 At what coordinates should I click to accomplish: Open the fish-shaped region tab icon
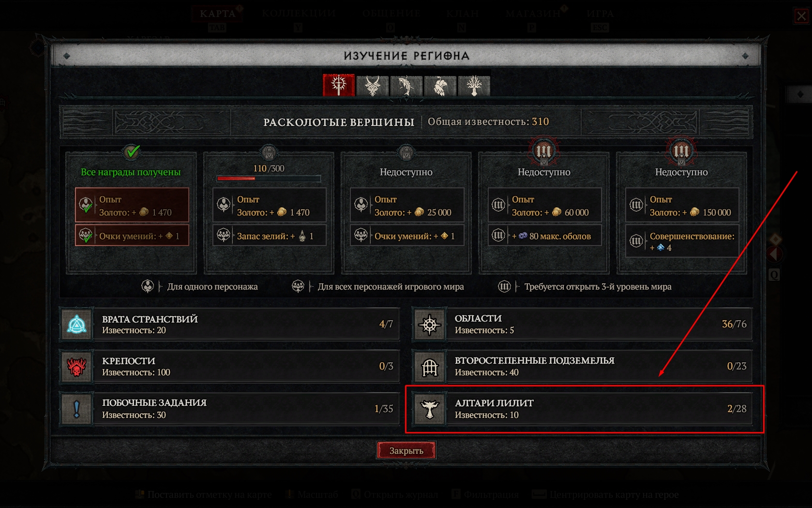406,86
